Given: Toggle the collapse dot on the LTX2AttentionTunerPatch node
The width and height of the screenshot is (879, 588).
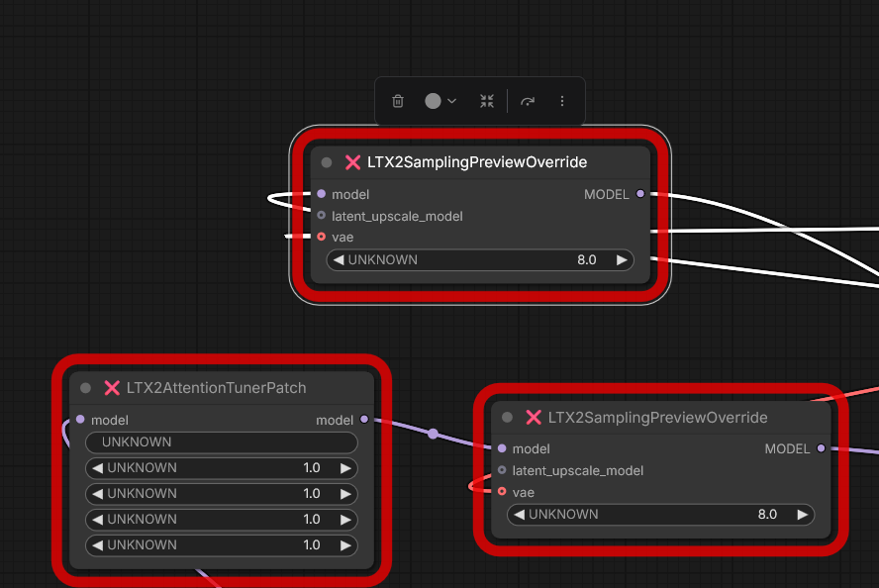Looking at the screenshot, I should coord(86,388).
